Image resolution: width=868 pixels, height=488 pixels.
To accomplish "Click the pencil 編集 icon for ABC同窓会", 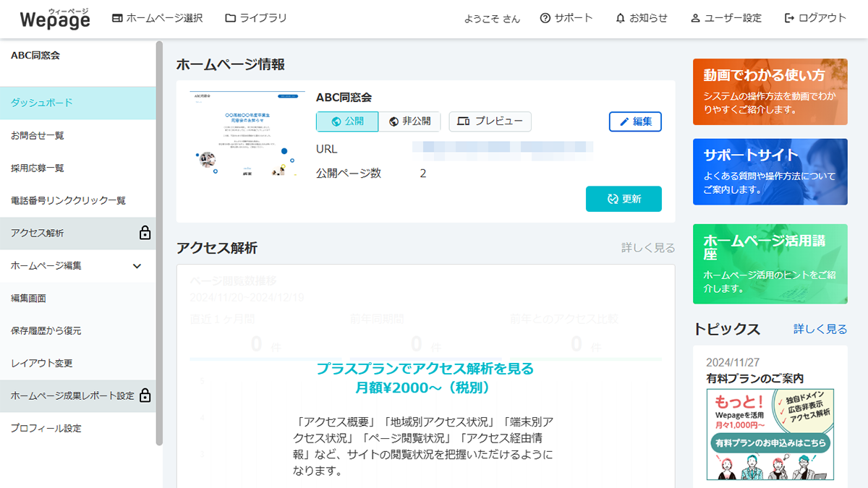I will pyautogui.click(x=625, y=121).
